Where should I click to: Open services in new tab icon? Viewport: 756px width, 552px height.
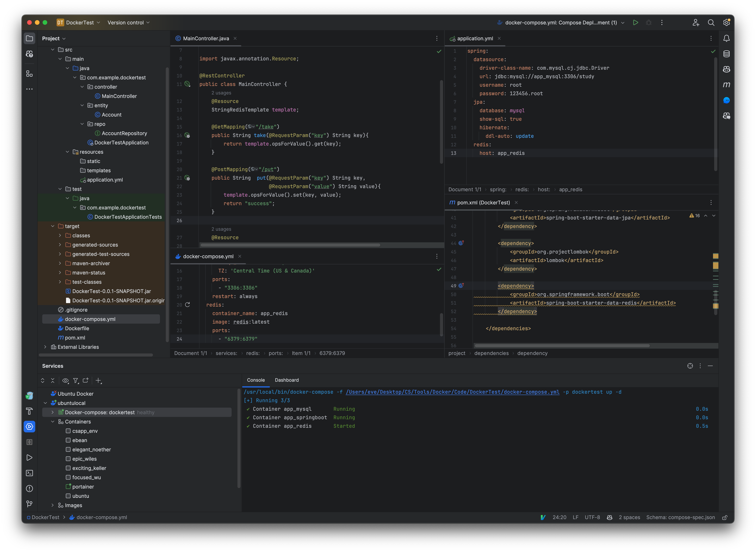point(86,381)
